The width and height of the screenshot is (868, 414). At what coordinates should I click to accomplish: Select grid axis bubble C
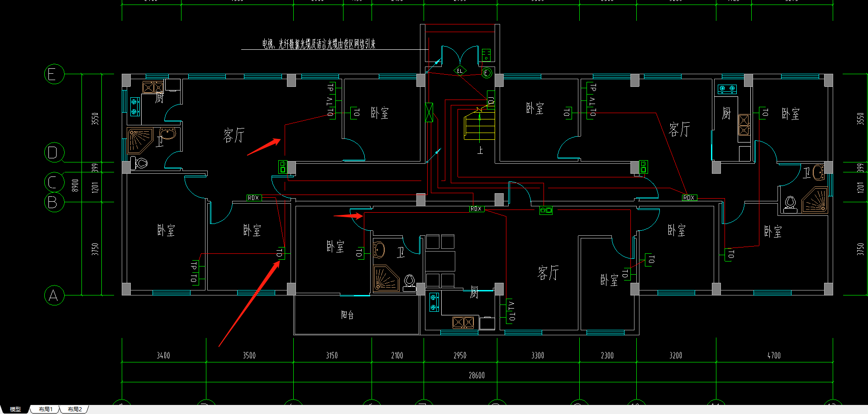[54, 182]
